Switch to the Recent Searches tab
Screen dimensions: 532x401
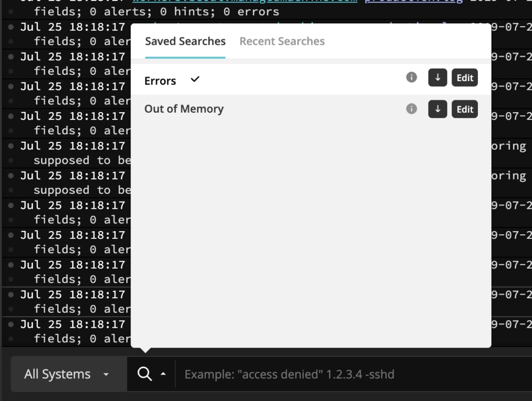(282, 42)
